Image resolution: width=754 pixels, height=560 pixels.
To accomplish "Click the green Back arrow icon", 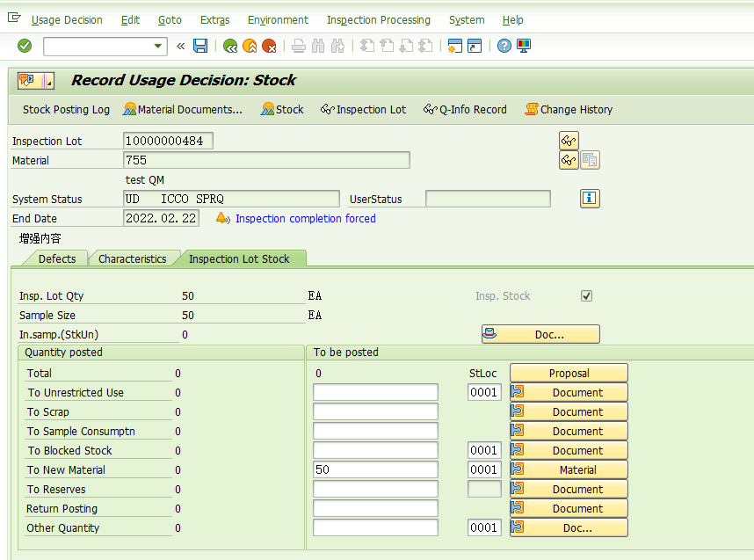I will pos(230,46).
